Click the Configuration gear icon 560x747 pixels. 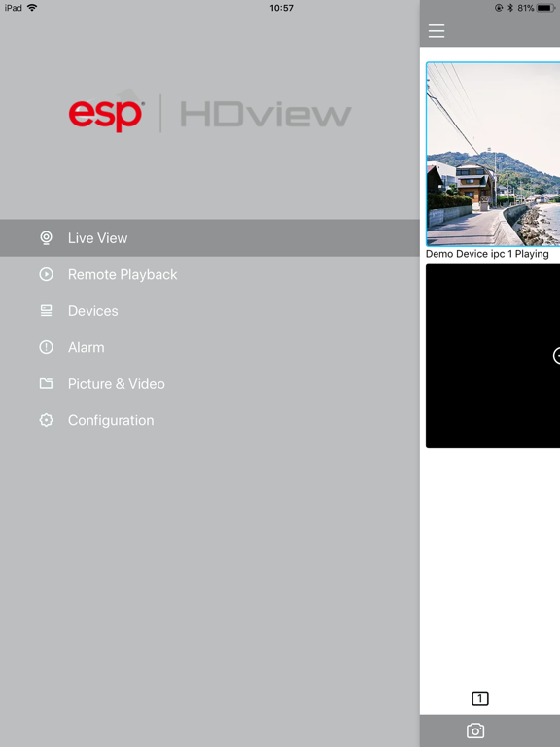pyautogui.click(x=47, y=420)
